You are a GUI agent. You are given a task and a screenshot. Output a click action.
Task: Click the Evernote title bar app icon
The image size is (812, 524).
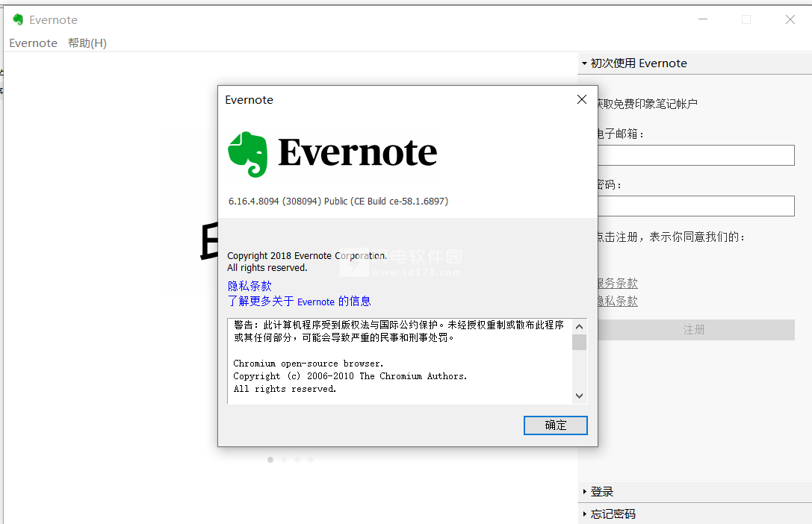click(x=18, y=19)
